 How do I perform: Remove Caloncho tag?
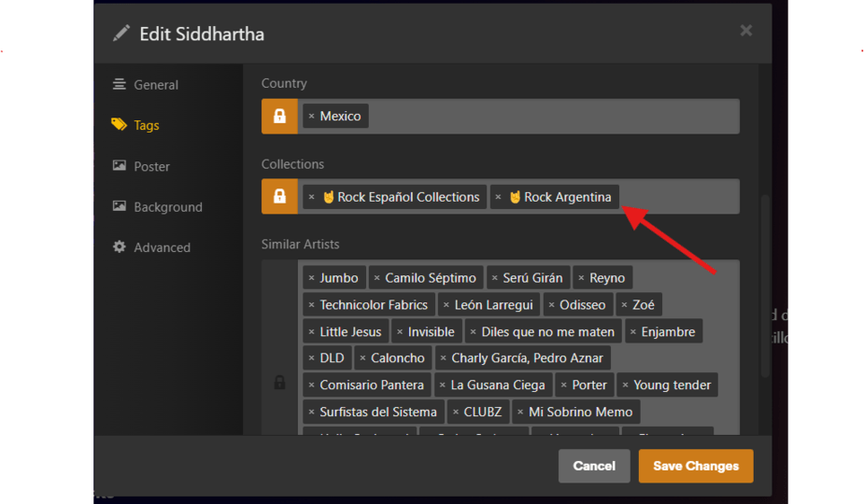[362, 358]
